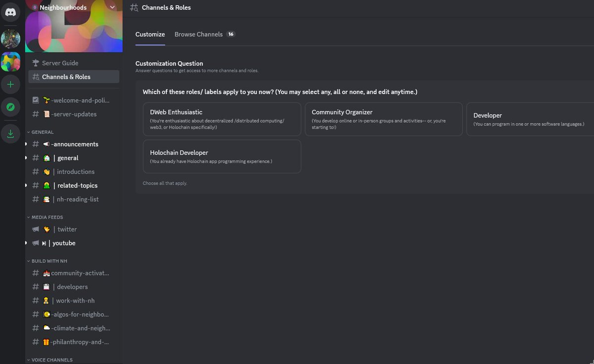Open the philanthropy-and channel

tap(74, 342)
